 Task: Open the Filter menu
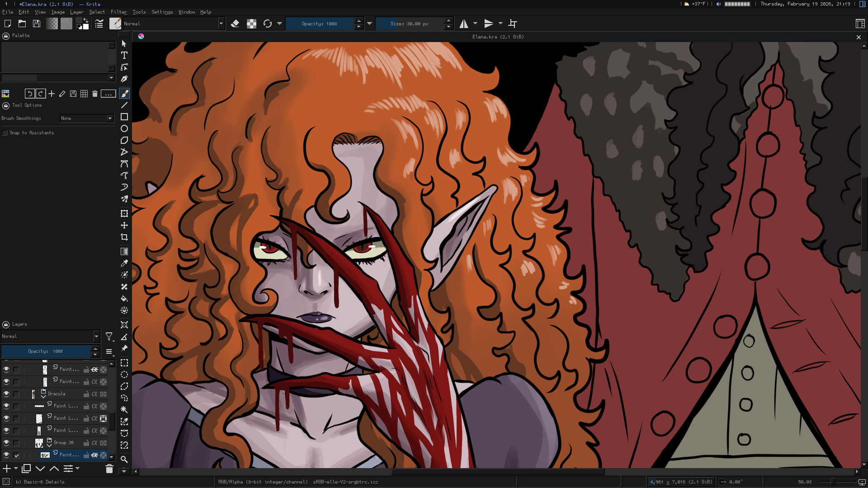[118, 12]
